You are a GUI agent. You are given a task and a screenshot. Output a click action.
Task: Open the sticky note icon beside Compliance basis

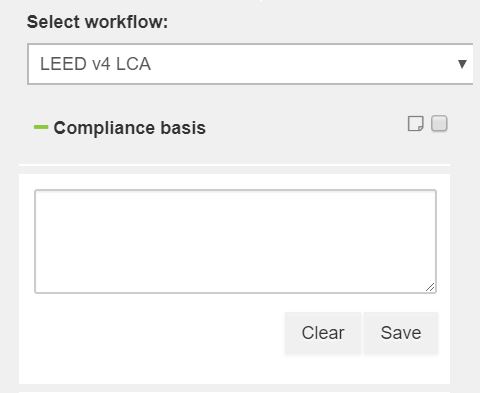[x=416, y=124]
